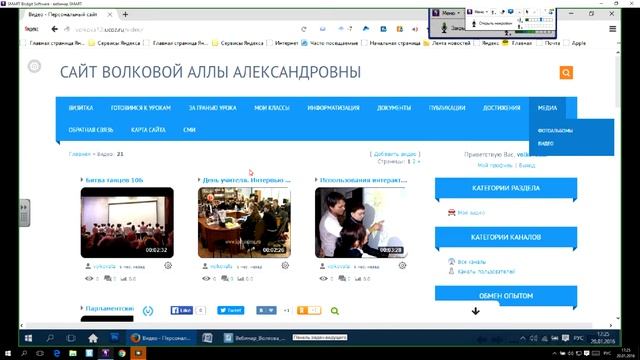The image size is (640, 360).
Task: Open the ПУБЛИКАЦИИ menu item
Action: [447, 108]
